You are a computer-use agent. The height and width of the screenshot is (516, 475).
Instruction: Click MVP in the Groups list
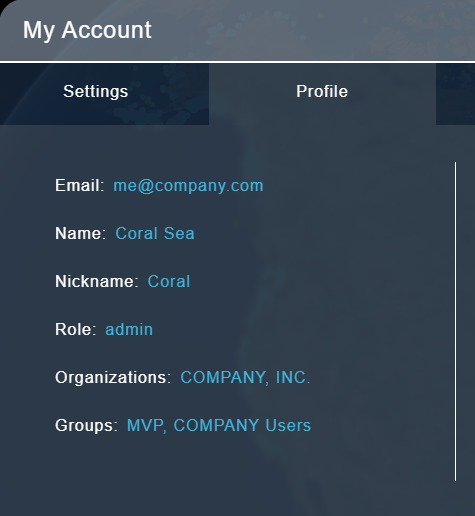(x=145, y=425)
